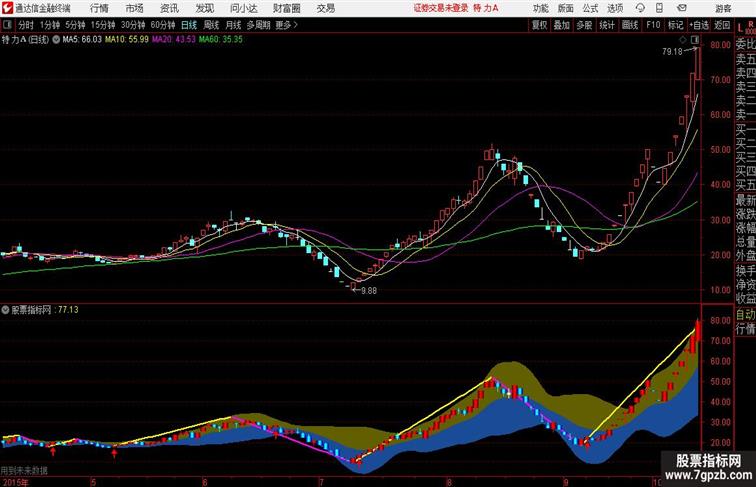
Task: Open the mobile phone icon
Action: coord(660,8)
